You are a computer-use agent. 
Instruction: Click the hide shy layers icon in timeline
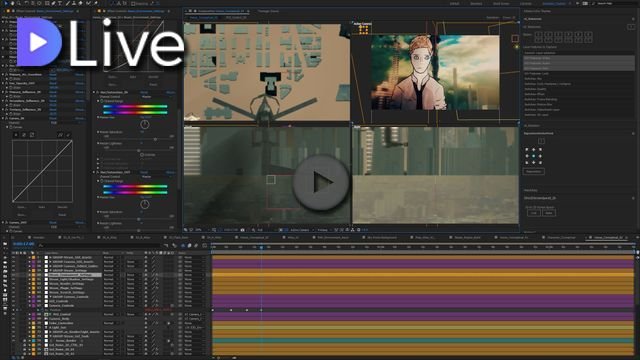pos(183,245)
